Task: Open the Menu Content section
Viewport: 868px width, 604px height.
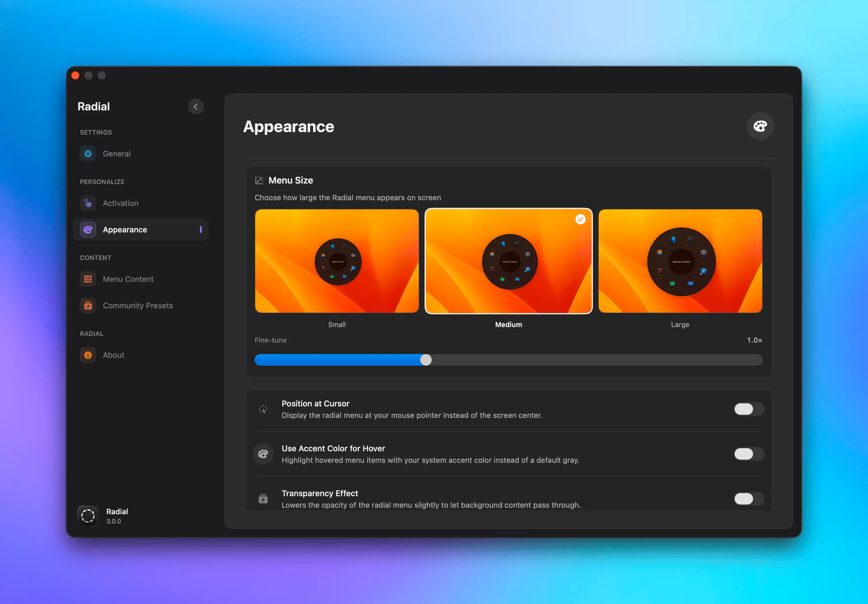Action: point(128,279)
